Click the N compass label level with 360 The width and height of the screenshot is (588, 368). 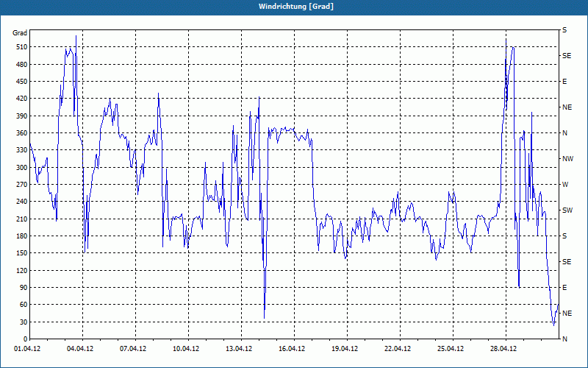[x=565, y=133]
